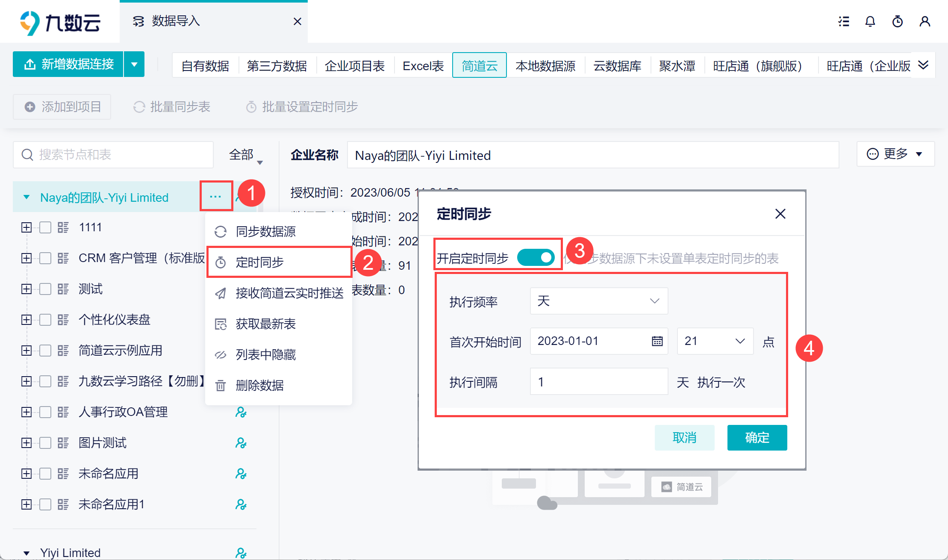Open the 执行频率 dropdown

pos(598,301)
